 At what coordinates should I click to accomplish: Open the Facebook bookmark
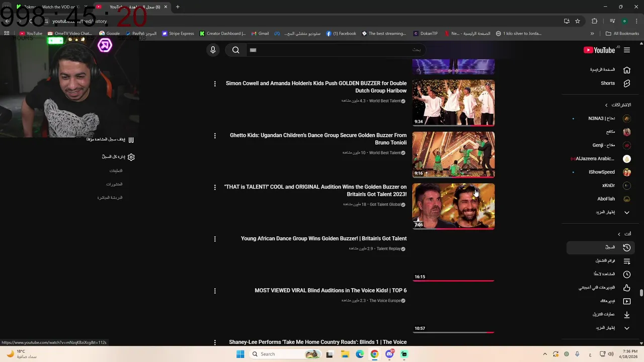tap(341, 34)
